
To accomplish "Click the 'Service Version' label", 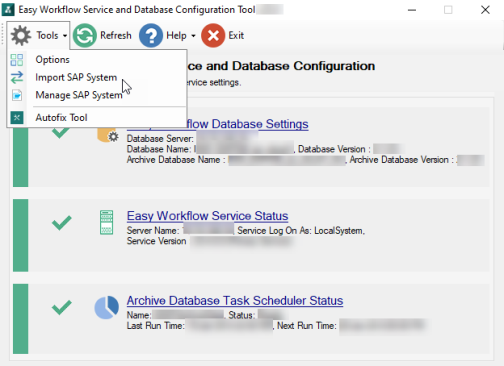I will (156, 241).
